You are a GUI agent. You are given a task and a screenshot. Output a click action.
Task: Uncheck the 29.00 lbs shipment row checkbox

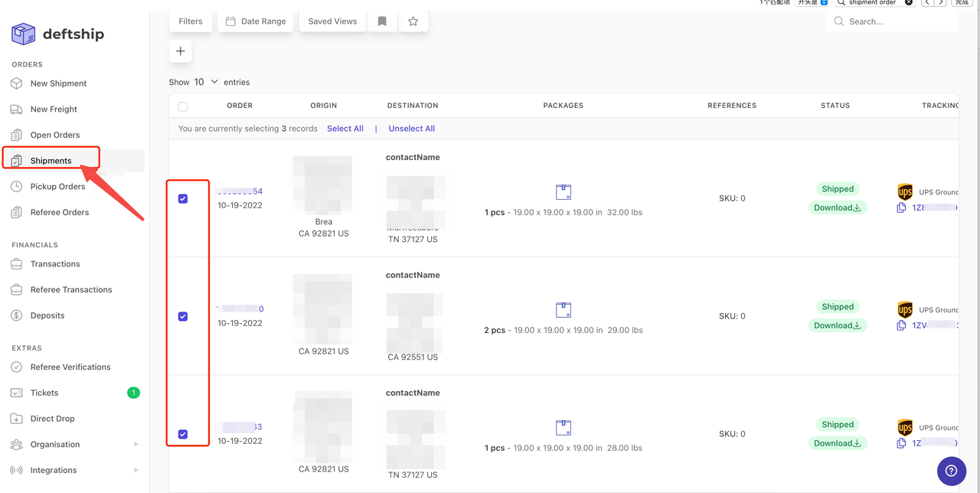click(x=183, y=317)
